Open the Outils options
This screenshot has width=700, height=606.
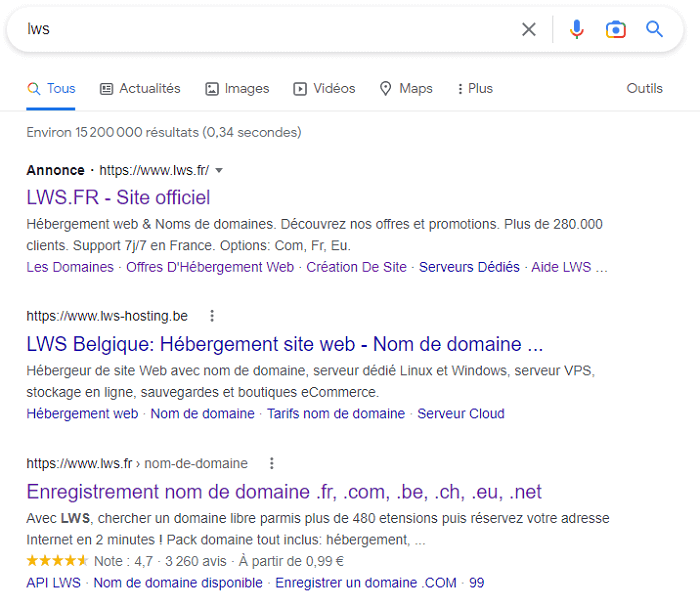coord(644,88)
